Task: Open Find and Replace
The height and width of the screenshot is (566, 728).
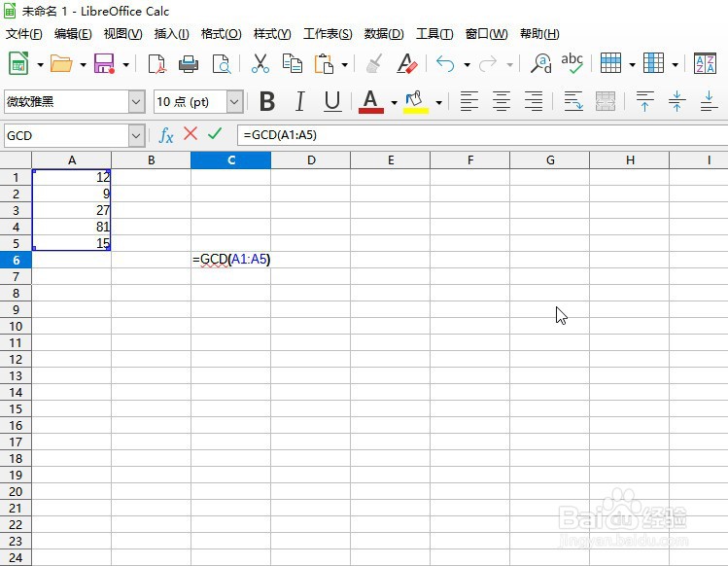Action: click(x=541, y=63)
